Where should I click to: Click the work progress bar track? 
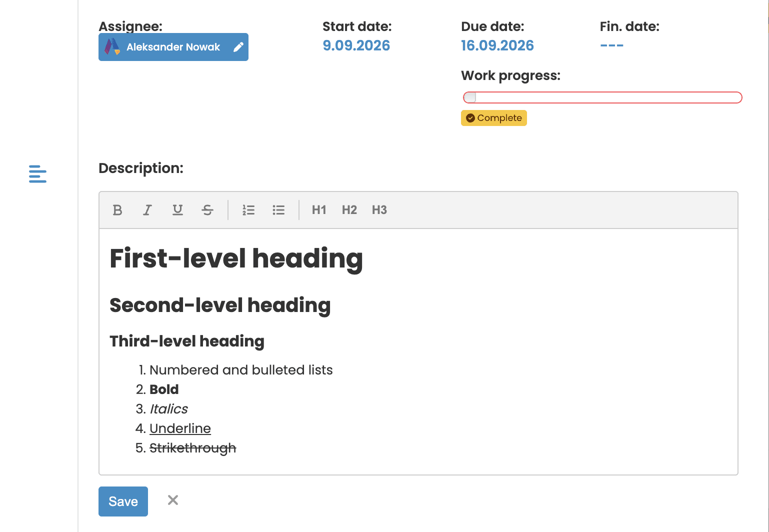click(602, 97)
